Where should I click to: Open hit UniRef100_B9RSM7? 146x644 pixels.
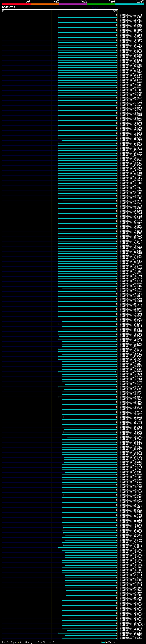tap(131, 30)
